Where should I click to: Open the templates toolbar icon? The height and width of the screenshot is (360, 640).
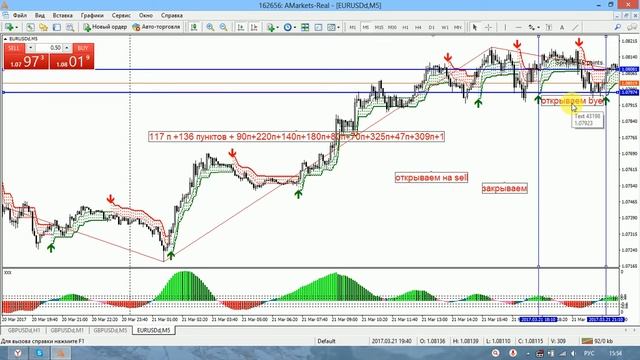(x=331, y=27)
